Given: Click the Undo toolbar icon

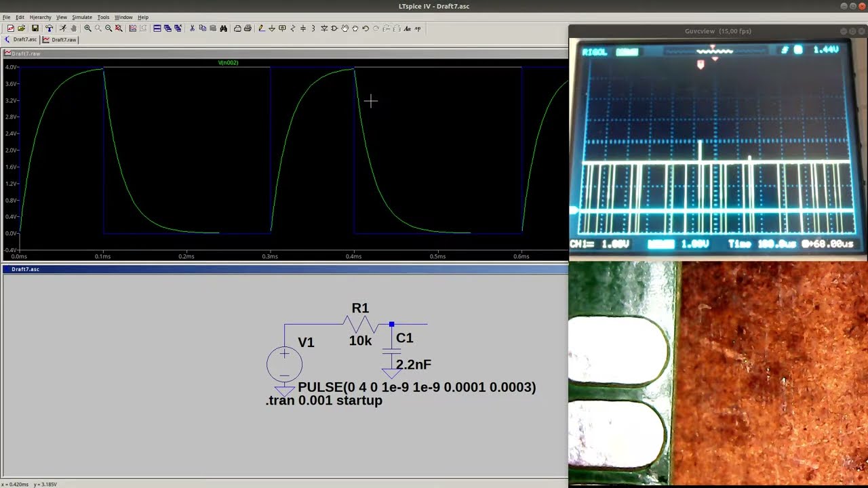Looking at the screenshot, I should pos(366,28).
